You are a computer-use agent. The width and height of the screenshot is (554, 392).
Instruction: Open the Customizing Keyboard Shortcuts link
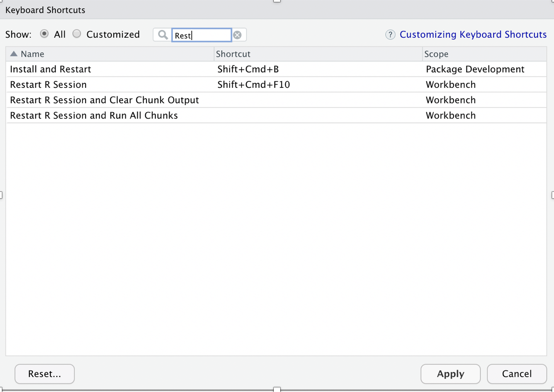pos(473,34)
